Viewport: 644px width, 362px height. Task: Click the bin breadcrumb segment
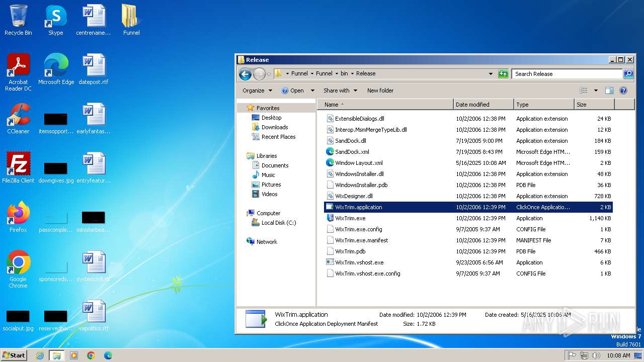point(344,73)
